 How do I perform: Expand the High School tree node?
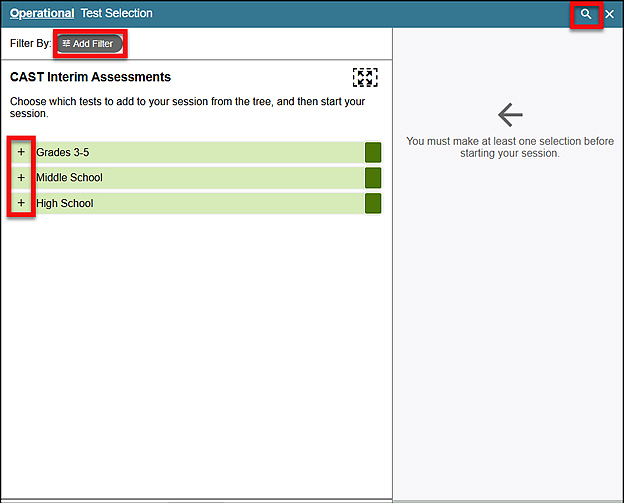pyautogui.click(x=21, y=203)
